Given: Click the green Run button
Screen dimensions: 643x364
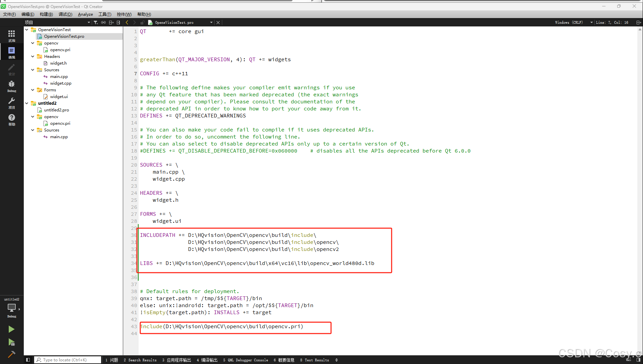Looking at the screenshot, I should click(x=11, y=329).
